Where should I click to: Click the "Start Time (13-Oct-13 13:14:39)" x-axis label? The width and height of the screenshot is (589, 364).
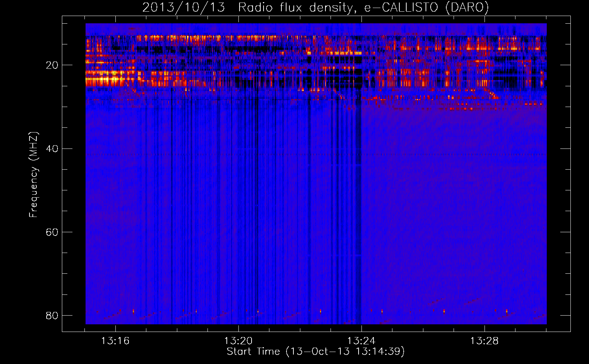click(x=316, y=352)
